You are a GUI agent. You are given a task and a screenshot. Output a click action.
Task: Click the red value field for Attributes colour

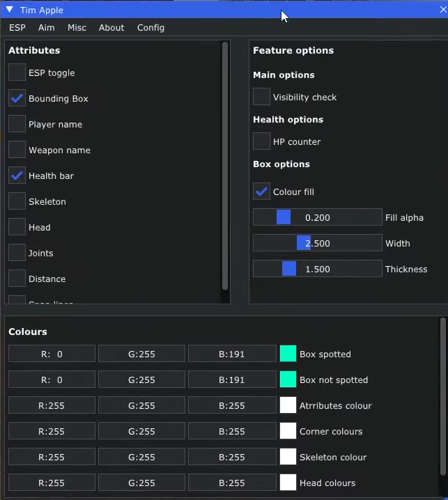[52, 405]
